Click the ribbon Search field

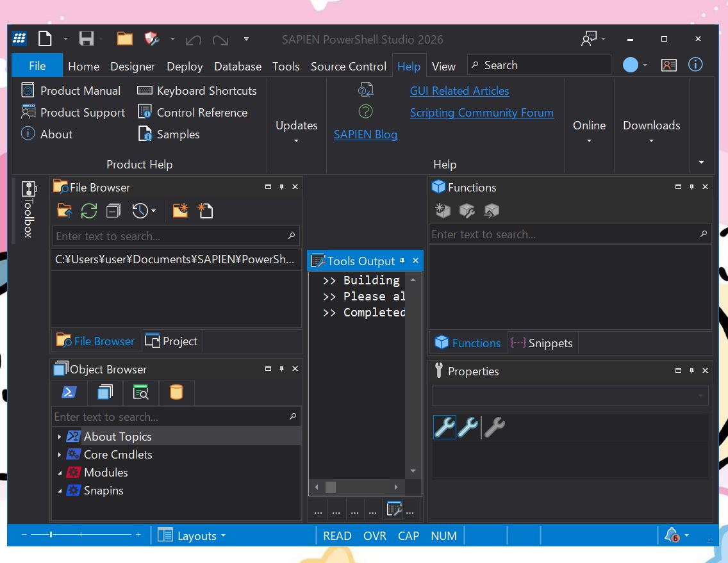[x=538, y=65]
